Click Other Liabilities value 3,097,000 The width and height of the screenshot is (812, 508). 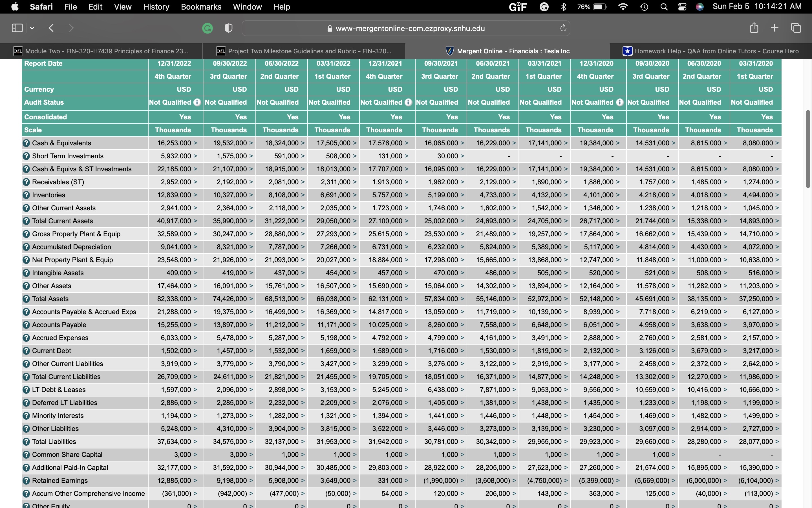coord(654,429)
